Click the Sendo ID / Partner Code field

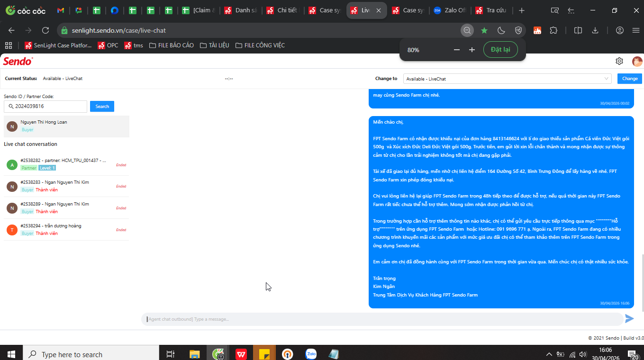(x=45, y=107)
